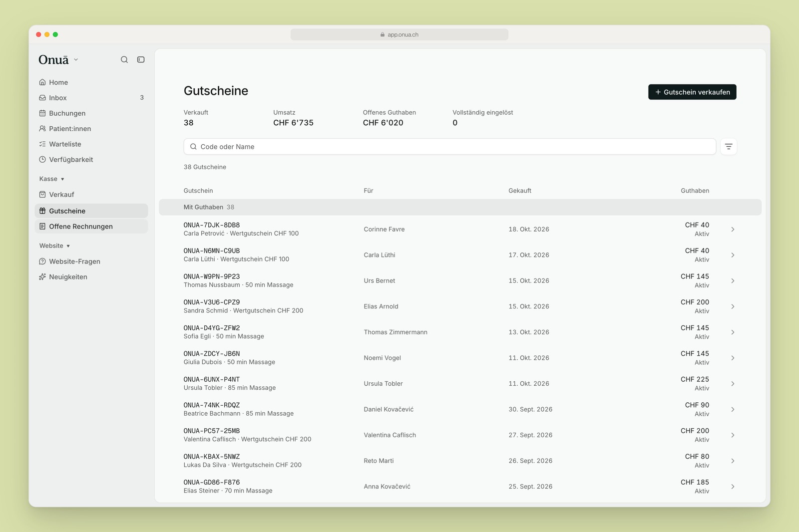Open the filter options icon
799x532 pixels.
729,147
